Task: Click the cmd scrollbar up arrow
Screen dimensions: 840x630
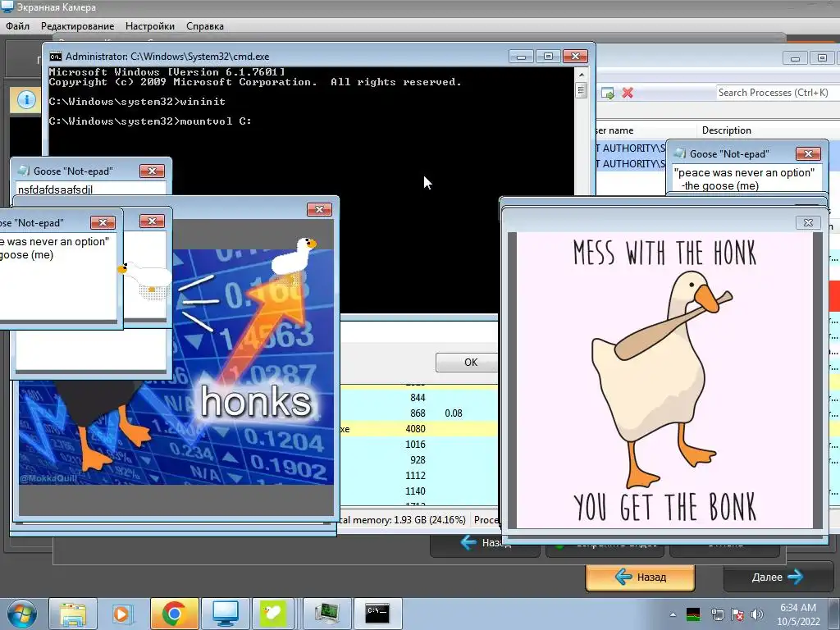Action: pos(582,74)
